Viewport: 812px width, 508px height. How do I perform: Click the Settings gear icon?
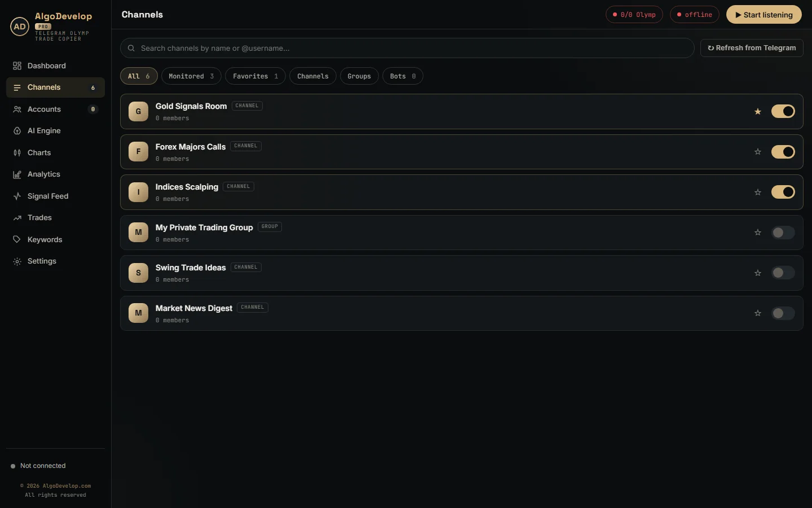point(17,261)
